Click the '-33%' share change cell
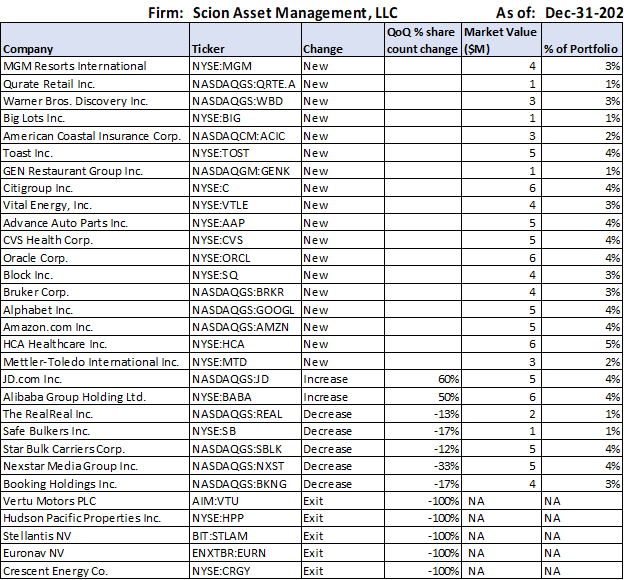The width and height of the screenshot is (624, 580). pos(423,466)
